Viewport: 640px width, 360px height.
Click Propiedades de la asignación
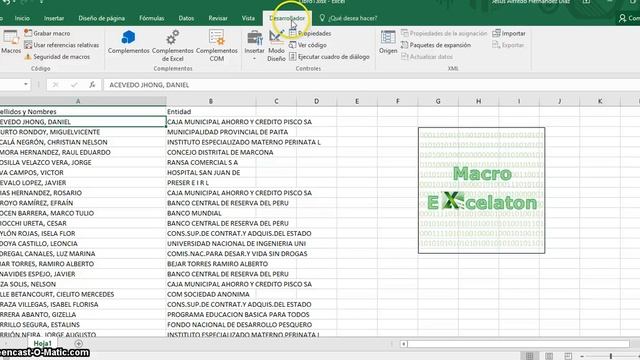[x=444, y=33]
